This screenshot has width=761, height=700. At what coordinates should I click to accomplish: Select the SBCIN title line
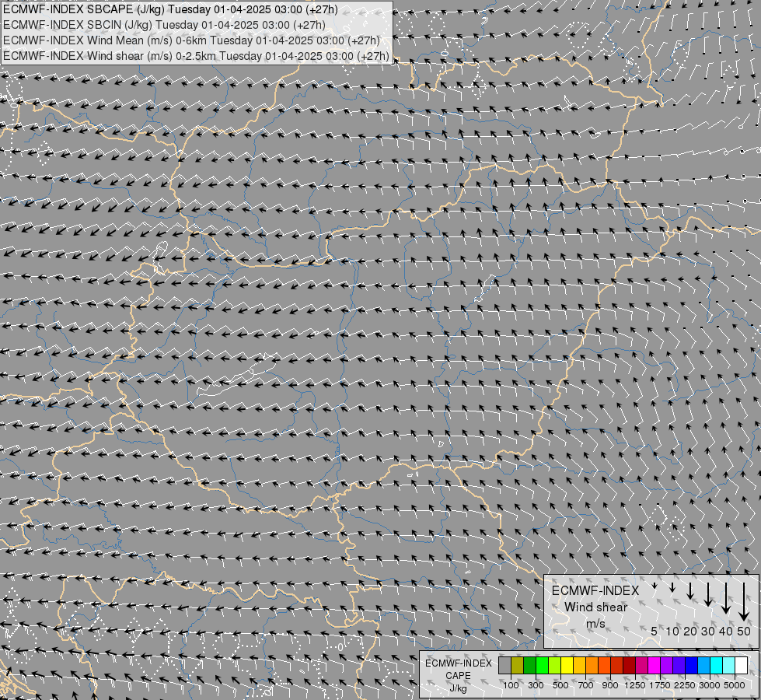point(164,25)
